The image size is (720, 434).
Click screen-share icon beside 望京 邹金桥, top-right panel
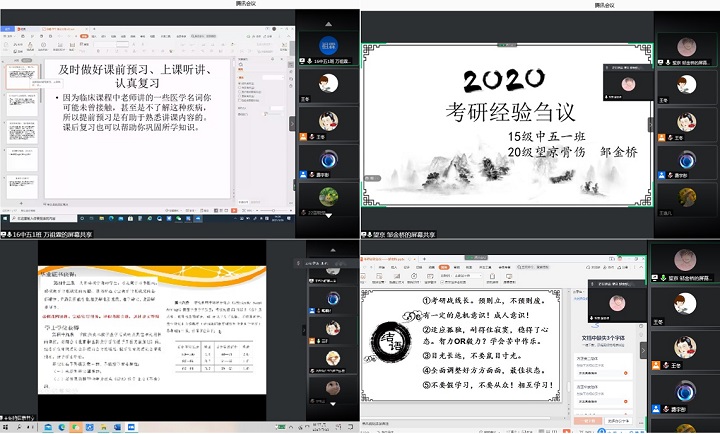tap(659, 60)
